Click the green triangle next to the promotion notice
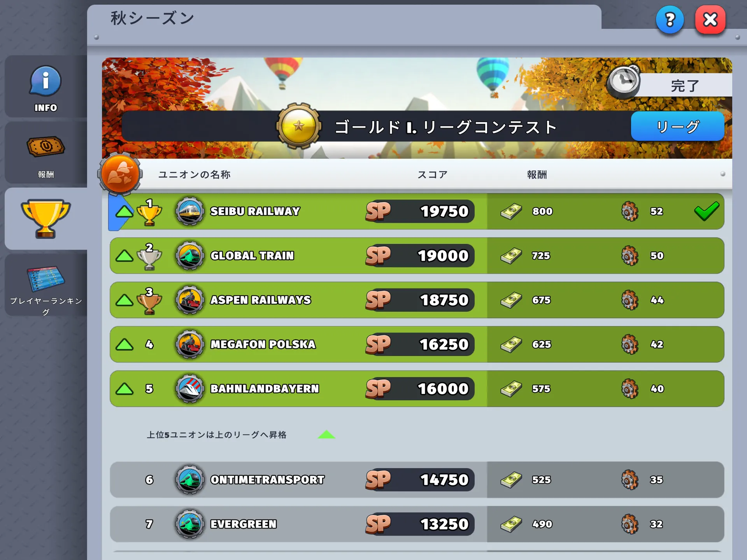 [326, 434]
